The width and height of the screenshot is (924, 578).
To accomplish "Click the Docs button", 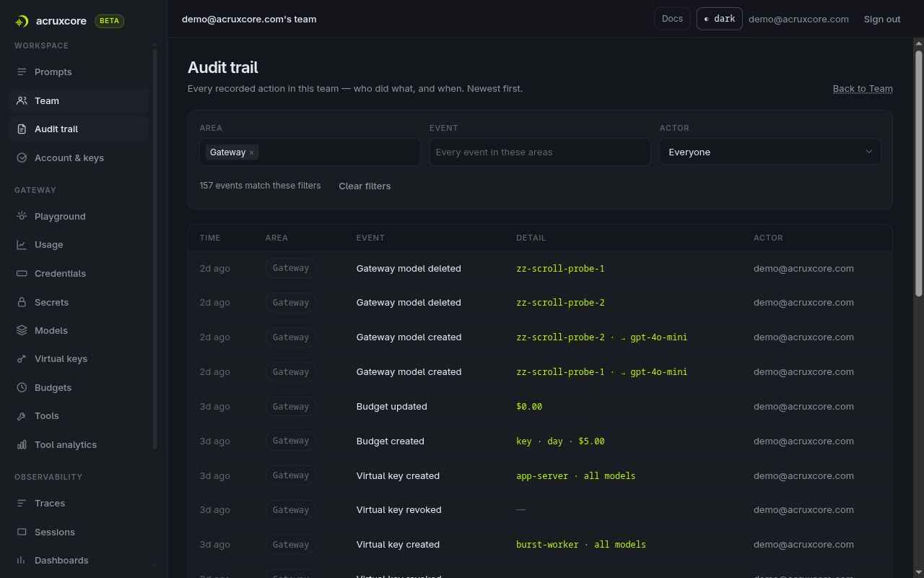I will [672, 19].
